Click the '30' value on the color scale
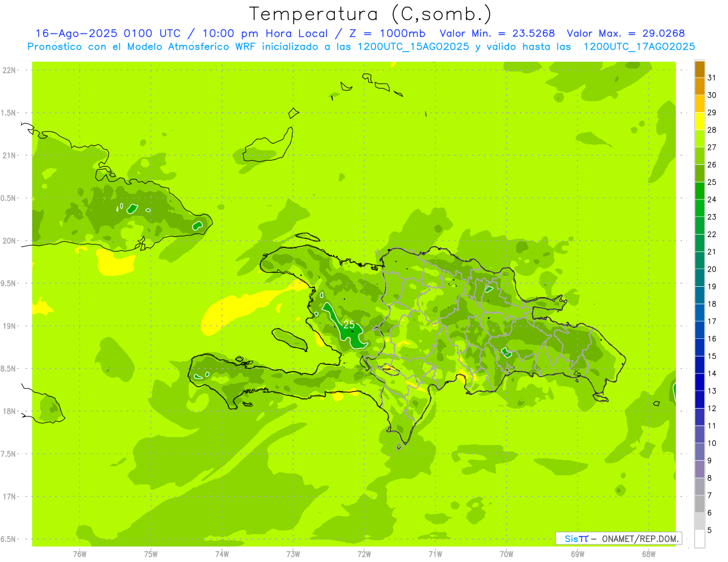The width and height of the screenshot is (728, 562). (712, 95)
